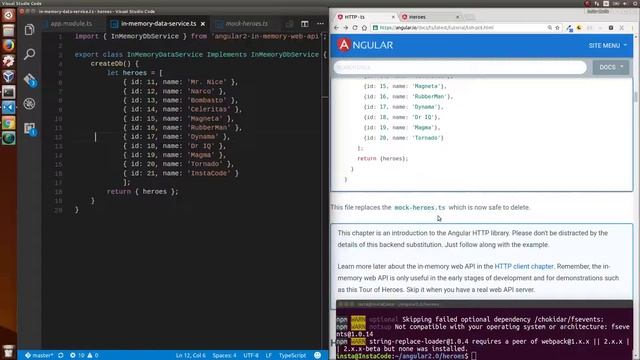Click the master branch in status bar

click(39, 356)
